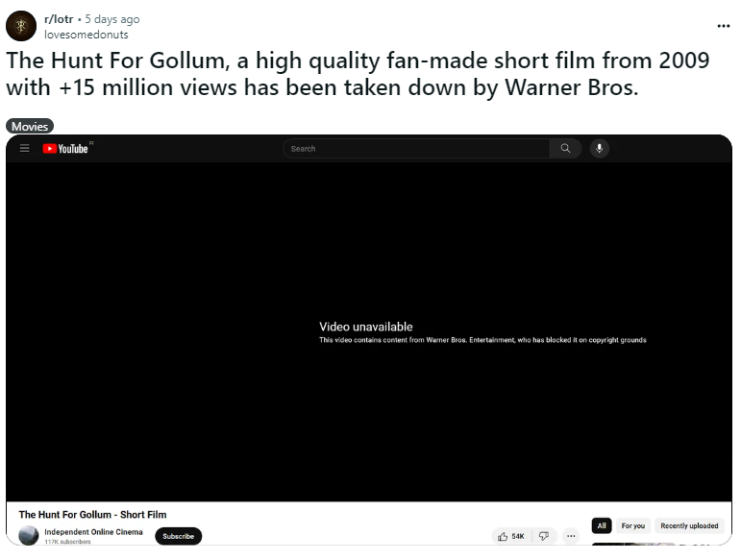Screen dimensions: 741x560
Task: Select the All filter chip
Action: (x=602, y=525)
